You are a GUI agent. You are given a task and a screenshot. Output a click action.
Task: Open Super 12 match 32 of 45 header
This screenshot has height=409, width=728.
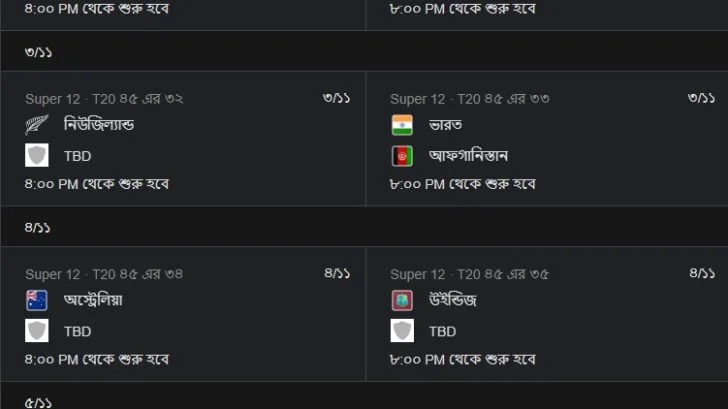tap(104, 99)
